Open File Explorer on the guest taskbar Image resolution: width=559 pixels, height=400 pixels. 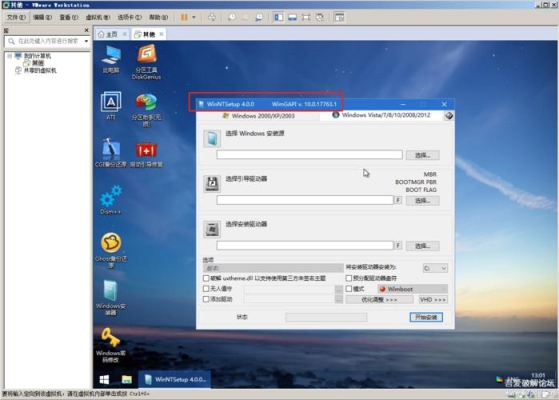tap(127, 380)
